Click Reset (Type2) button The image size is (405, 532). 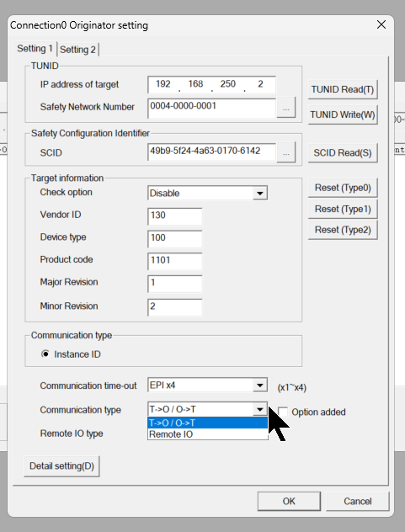tap(343, 230)
